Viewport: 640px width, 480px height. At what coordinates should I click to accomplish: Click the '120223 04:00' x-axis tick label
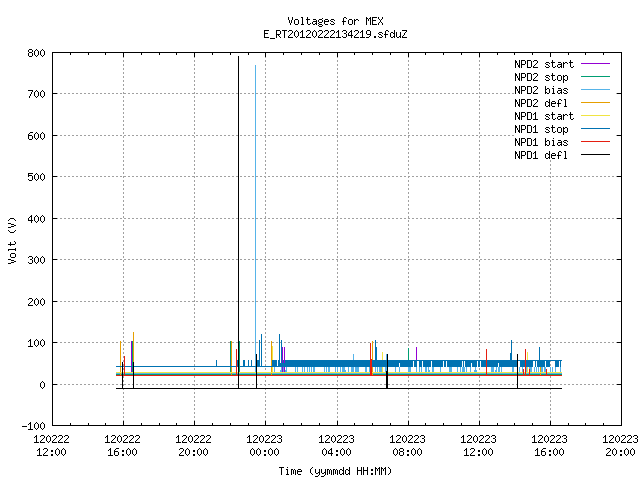tap(336, 445)
